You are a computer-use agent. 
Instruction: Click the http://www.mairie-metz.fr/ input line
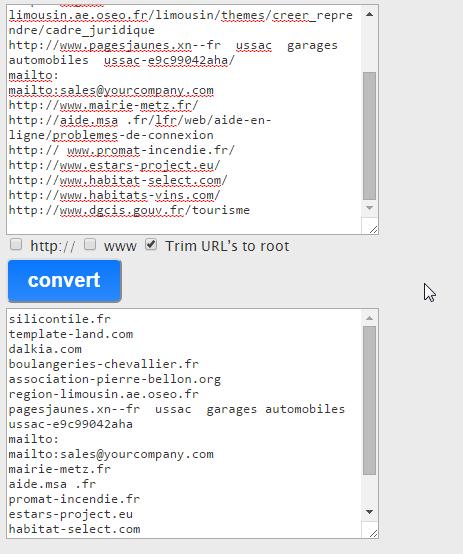pos(104,105)
